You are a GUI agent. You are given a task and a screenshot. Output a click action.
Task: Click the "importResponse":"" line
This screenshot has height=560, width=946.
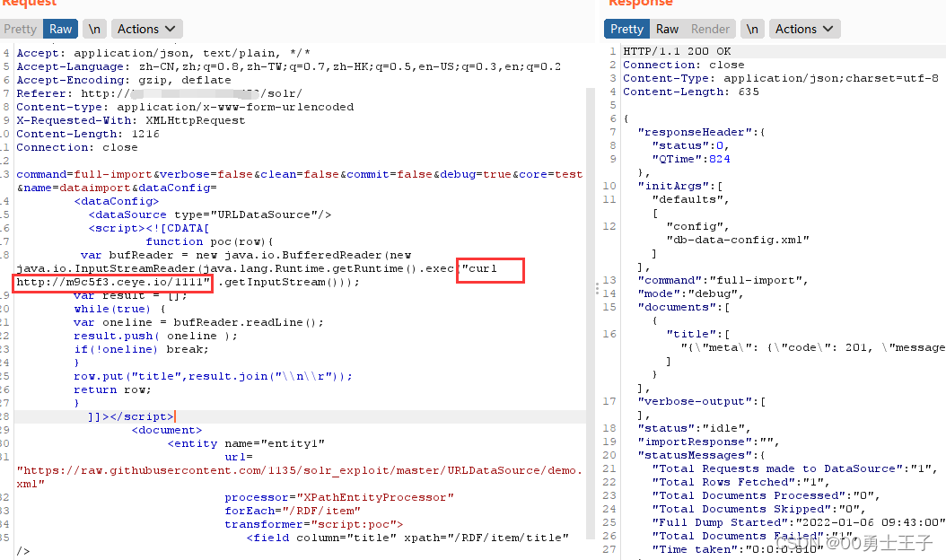pyautogui.click(x=709, y=442)
